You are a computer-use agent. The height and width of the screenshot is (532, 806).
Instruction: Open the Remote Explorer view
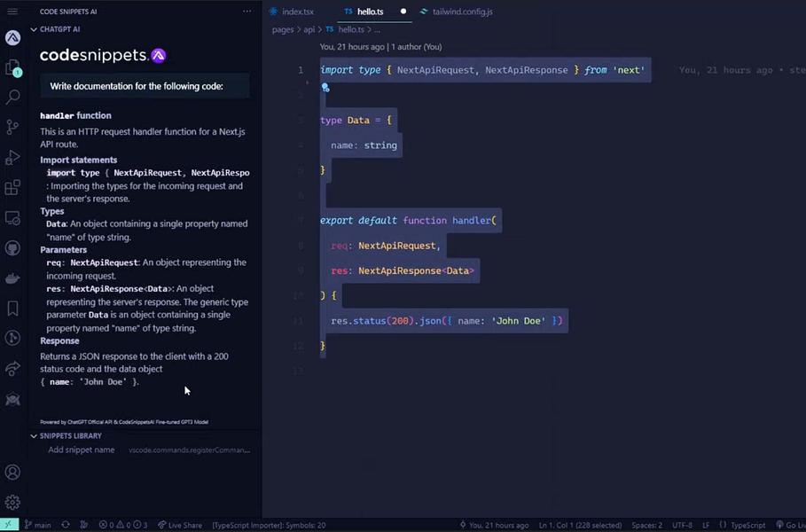point(12,218)
